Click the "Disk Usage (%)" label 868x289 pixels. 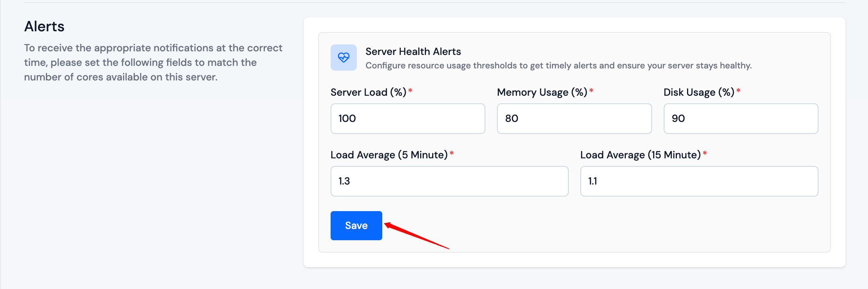[x=698, y=92]
